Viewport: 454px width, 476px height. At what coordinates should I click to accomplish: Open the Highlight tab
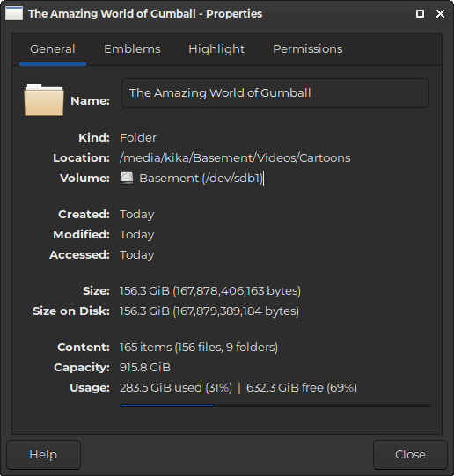[x=216, y=49]
